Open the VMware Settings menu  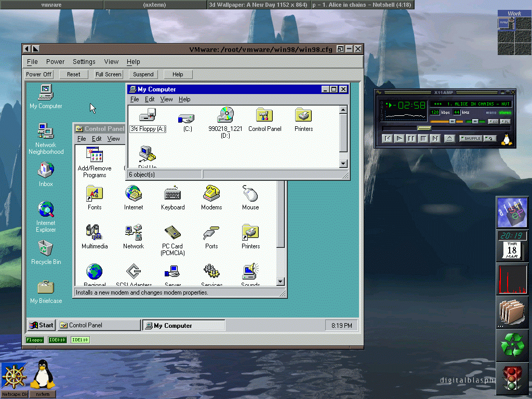[x=84, y=62]
